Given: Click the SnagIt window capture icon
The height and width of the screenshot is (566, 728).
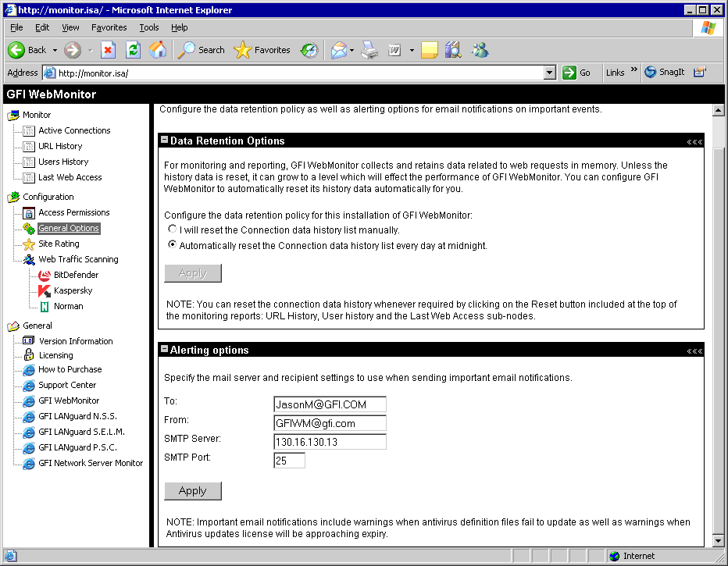Looking at the screenshot, I should (700, 72).
